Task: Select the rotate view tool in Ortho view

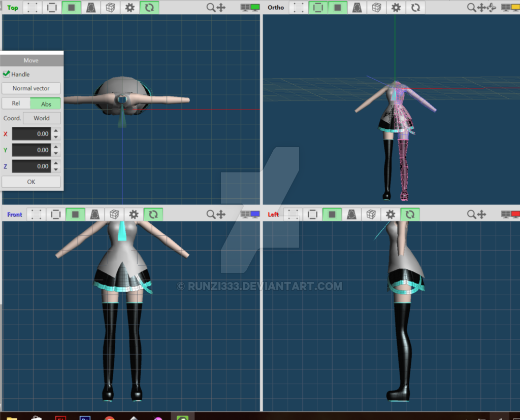Action: coord(492,7)
